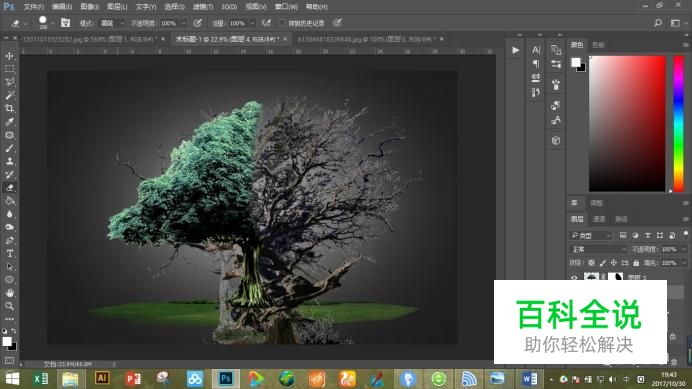Open the 窗口(W) menu
Image resolution: width=692 pixels, height=389 pixels.
click(x=286, y=7)
